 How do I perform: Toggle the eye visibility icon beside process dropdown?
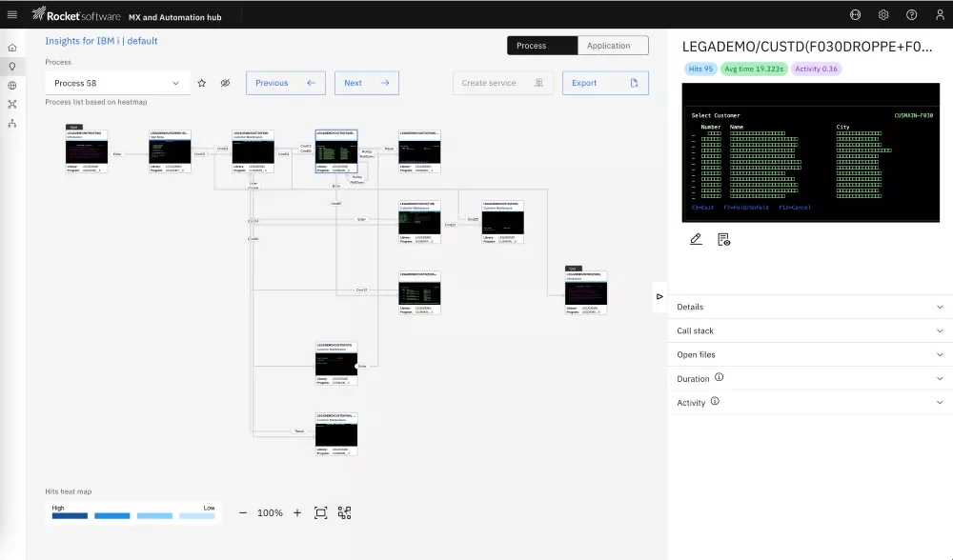click(226, 83)
